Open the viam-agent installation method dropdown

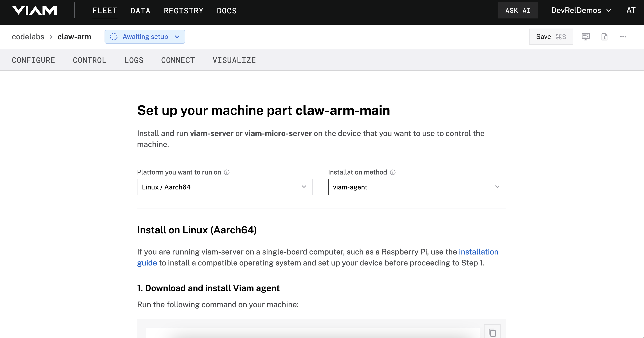[x=417, y=187]
